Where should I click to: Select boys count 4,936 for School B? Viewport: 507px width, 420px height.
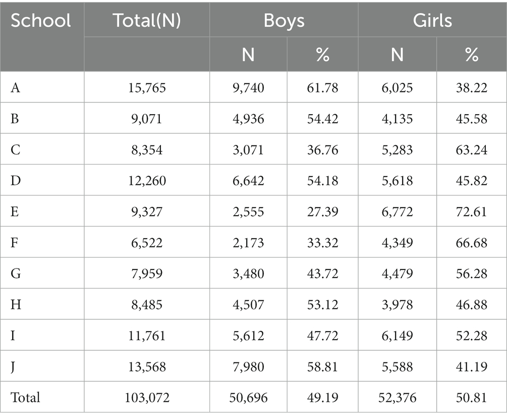click(x=248, y=119)
